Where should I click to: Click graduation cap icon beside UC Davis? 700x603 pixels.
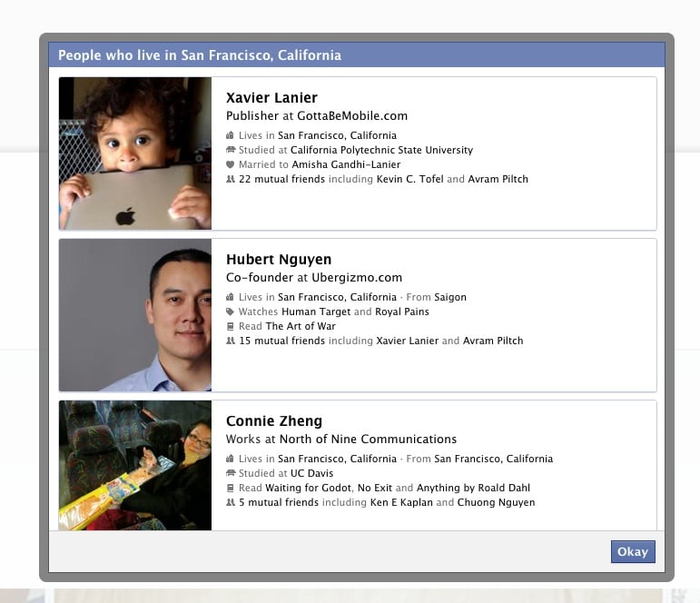[231, 473]
